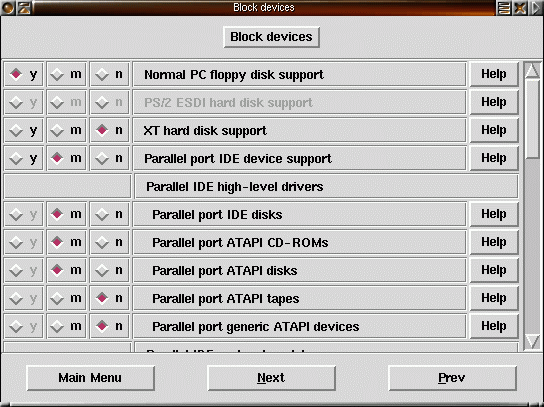Choose n for Parallel port IDE device support
The image size is (544, 407).
[109, 159]
